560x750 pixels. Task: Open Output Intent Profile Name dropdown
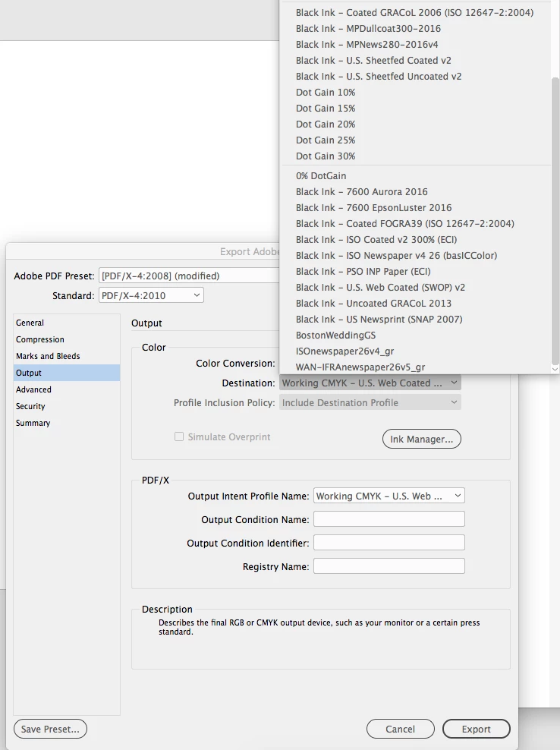[x=389, y=496]
